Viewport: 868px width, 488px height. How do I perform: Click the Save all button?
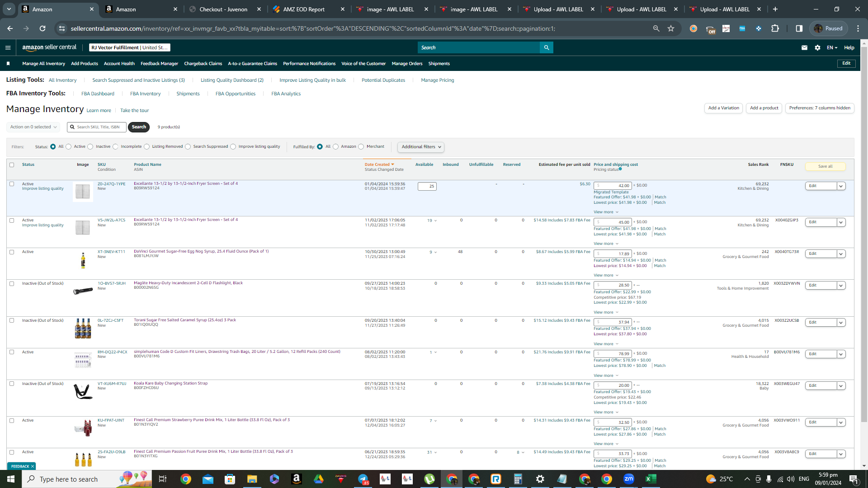pyautogui.click(x=826, y=166)
